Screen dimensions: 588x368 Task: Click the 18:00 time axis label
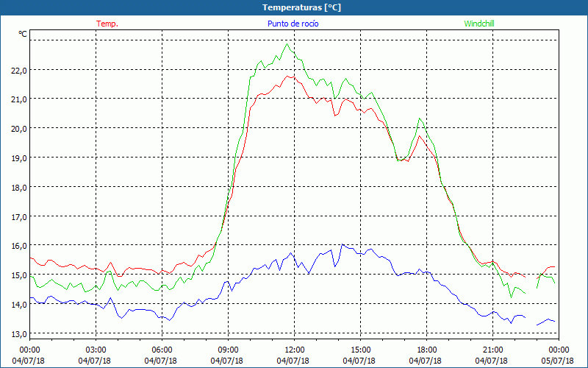pos(427,350)
